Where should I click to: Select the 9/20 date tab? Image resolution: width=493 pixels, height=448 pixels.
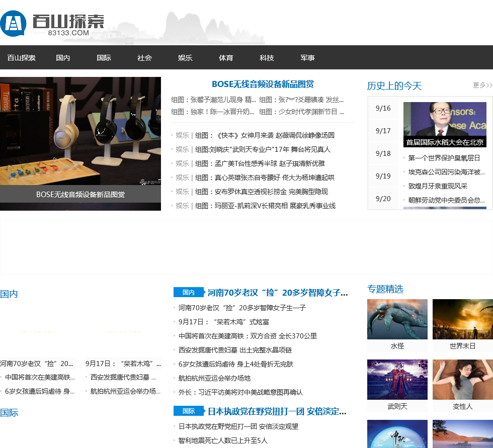tap(383, 199)
